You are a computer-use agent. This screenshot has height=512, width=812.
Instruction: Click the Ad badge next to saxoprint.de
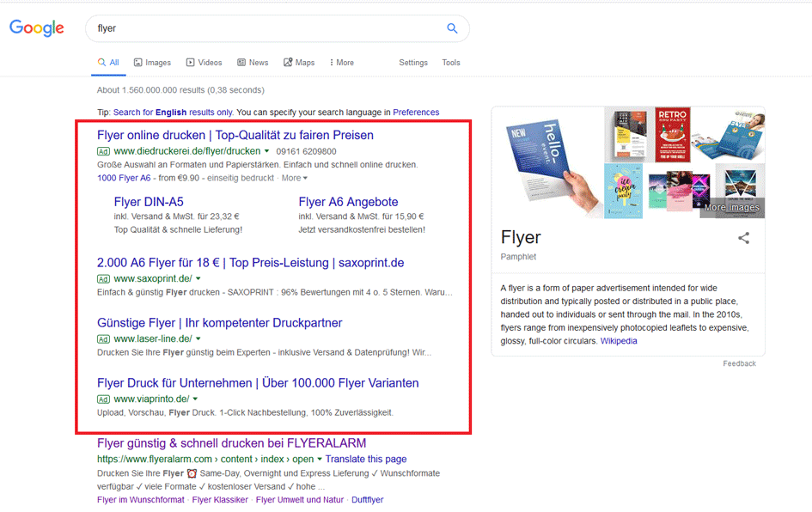(x=103, y=279)
